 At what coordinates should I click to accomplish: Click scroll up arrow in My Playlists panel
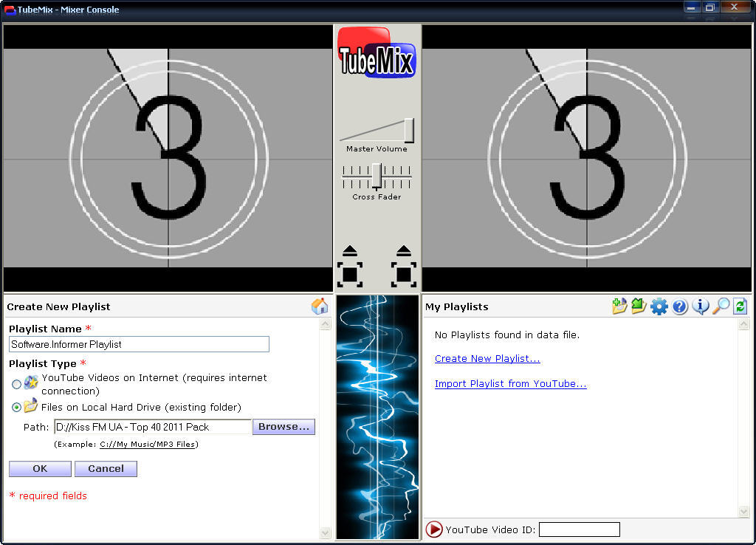(x=743, y=325)
